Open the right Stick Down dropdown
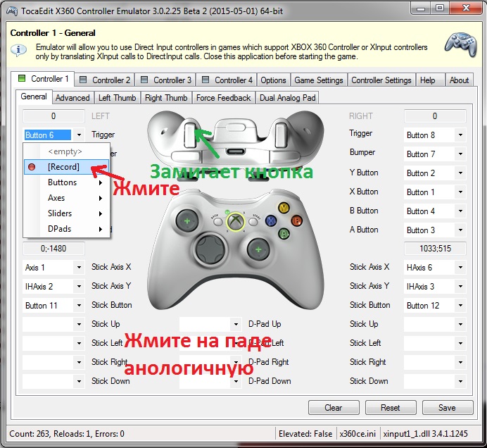Screen dimensions: 487x448 click(460, 381)
